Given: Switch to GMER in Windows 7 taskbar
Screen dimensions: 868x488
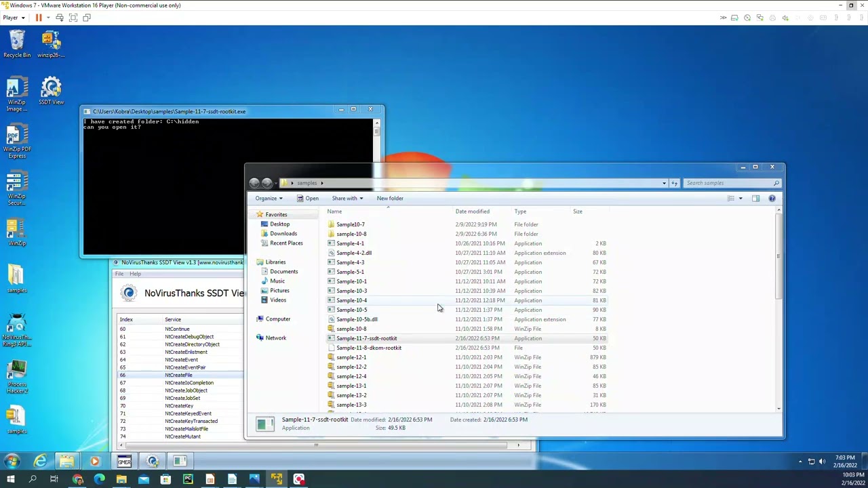Looking at the screenshot, I should (124, 462).
